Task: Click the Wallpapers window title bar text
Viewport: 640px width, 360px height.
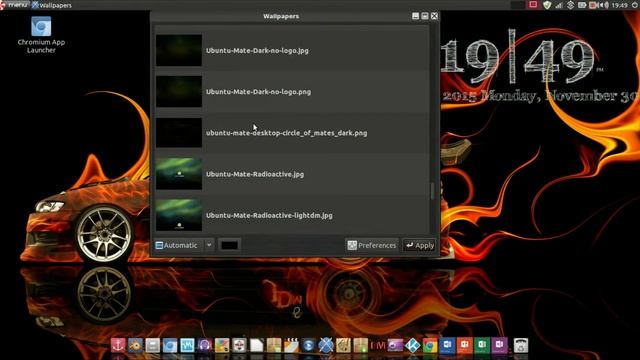Action: pos(281,16)
